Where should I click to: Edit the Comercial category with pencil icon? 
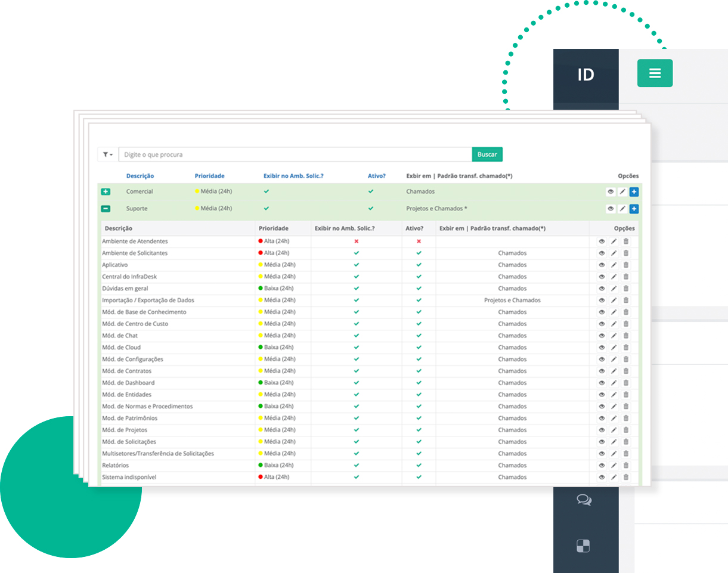coord(622,192)
